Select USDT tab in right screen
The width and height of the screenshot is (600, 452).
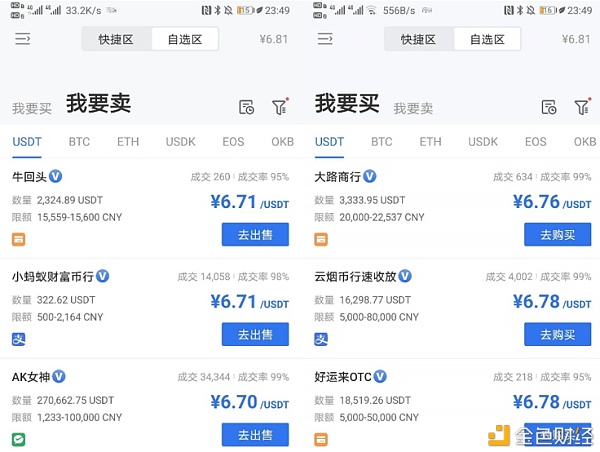(329, 142)
